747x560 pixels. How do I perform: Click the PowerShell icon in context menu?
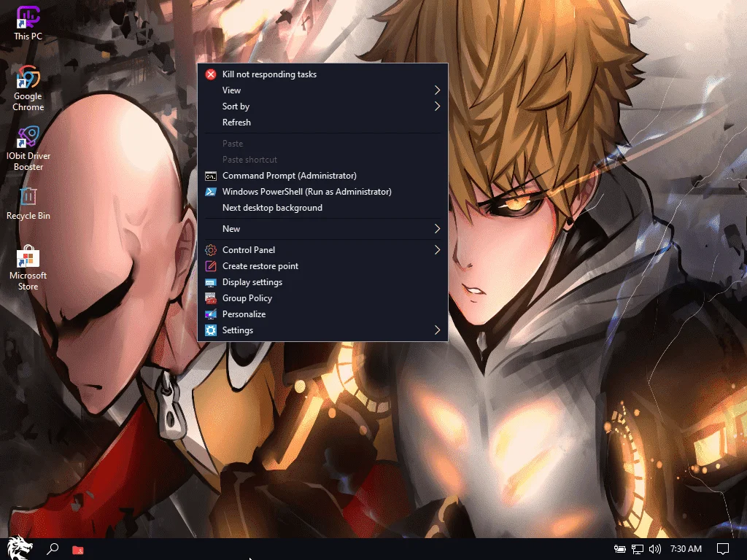211,192
